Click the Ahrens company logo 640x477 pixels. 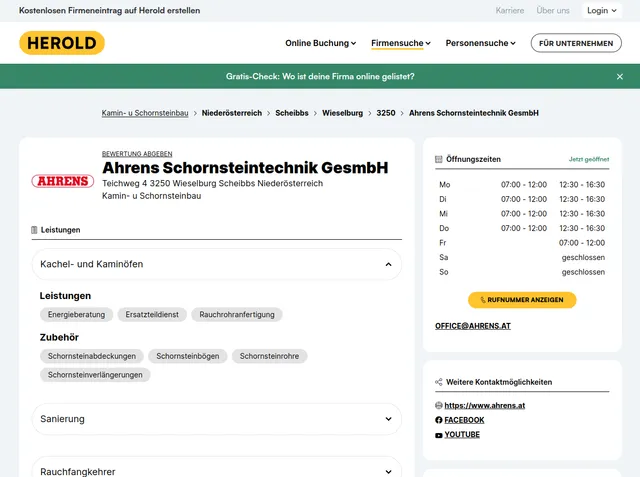click(63, 181)
